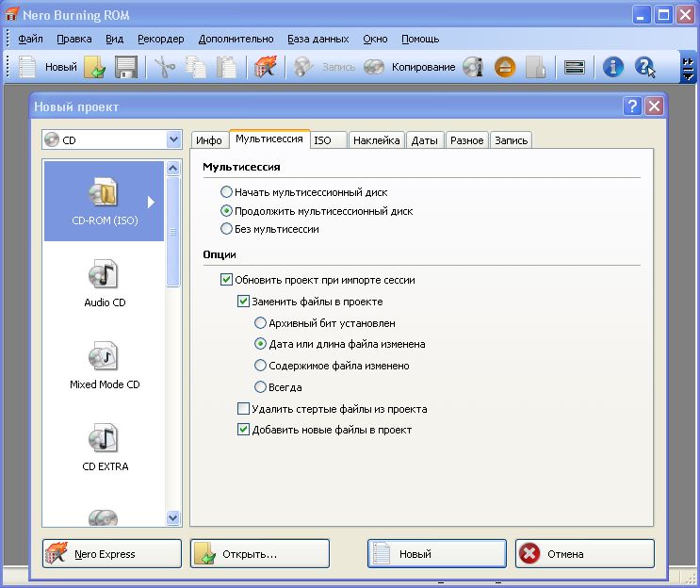700x588 pixels.
Task: Click the Cut scissors toolbar icon
Action: [165, 68]
